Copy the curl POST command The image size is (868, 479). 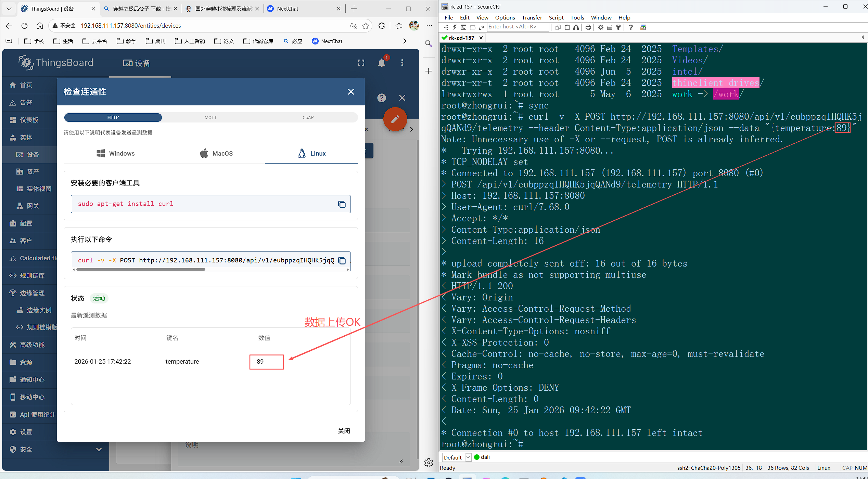pos(342,261)
